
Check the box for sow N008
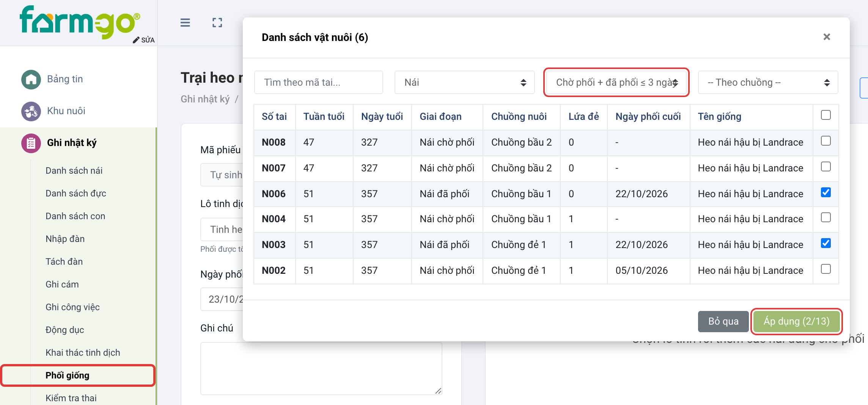(x=826, y=141)
